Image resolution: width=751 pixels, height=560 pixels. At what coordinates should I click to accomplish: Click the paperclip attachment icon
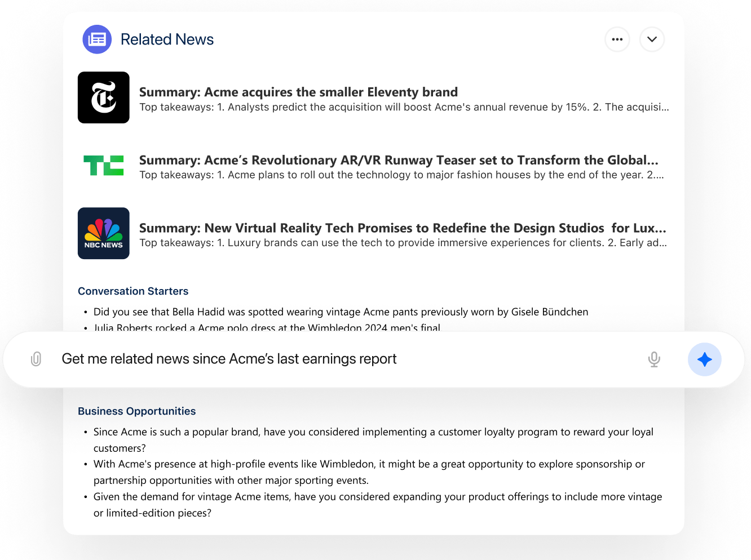tap(36, 359)
